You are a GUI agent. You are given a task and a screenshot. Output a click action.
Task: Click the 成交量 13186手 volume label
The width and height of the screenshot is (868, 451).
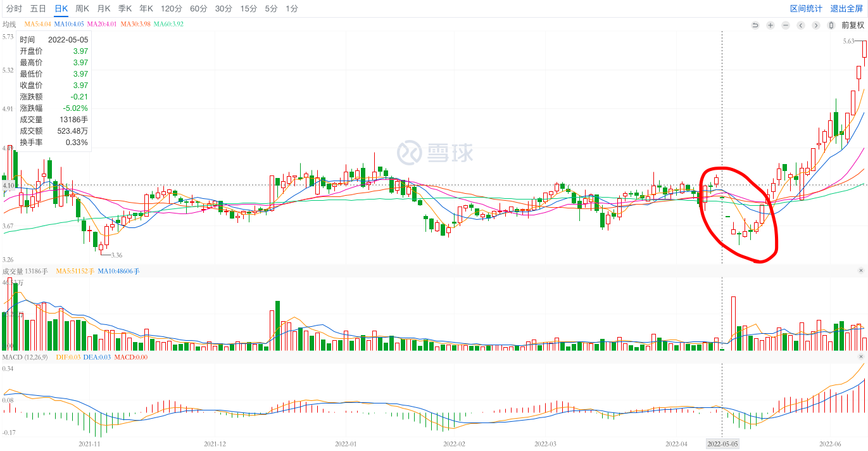pyautogui.click(x=25, y=271)
